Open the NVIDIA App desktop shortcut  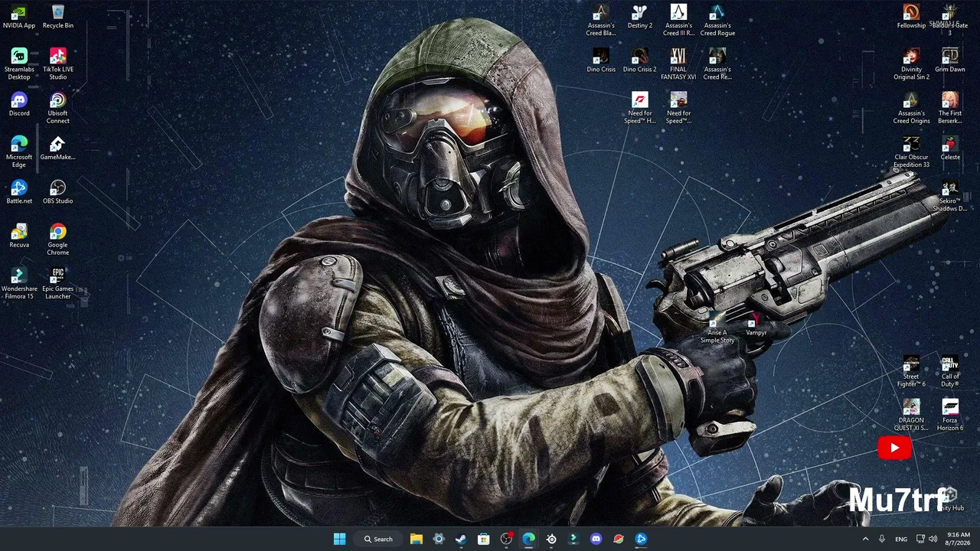point(19,17)
